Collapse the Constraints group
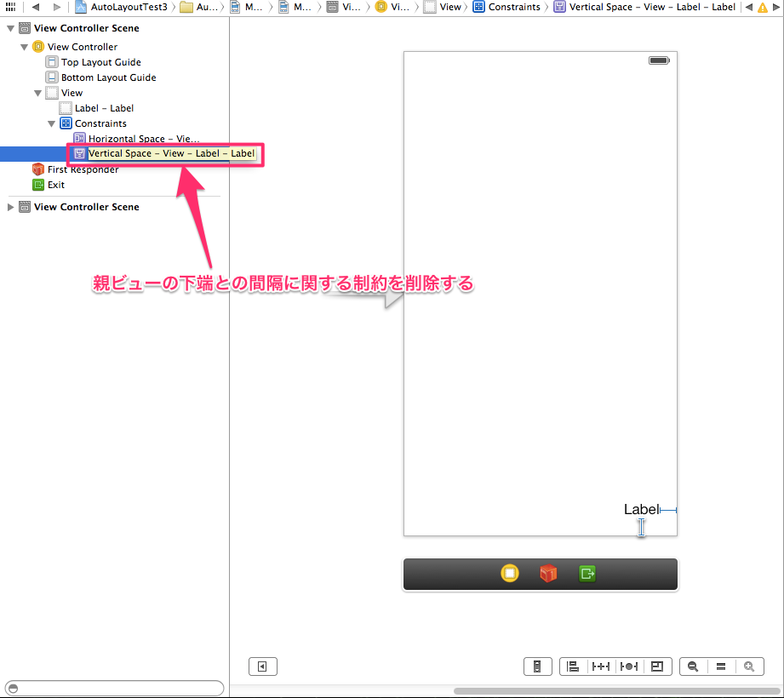The width and height of the screenshot is (784, 698). point(51,123)
